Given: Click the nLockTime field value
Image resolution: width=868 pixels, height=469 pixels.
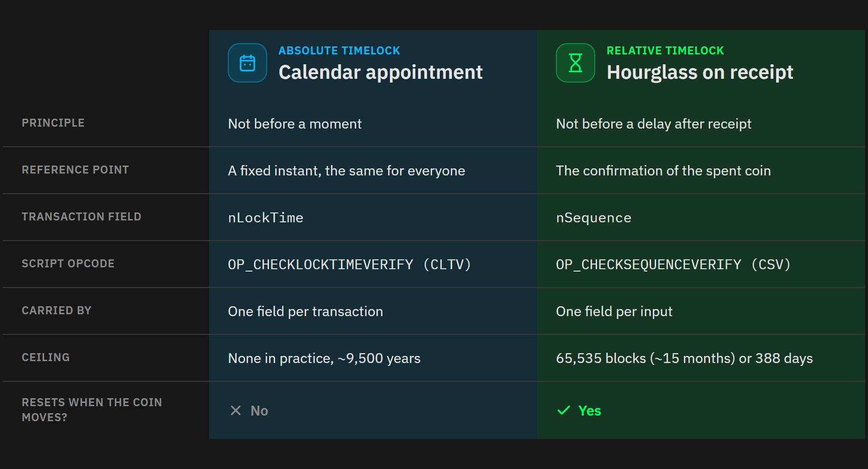Looking at the screenshot, I should tap(266, 218).
